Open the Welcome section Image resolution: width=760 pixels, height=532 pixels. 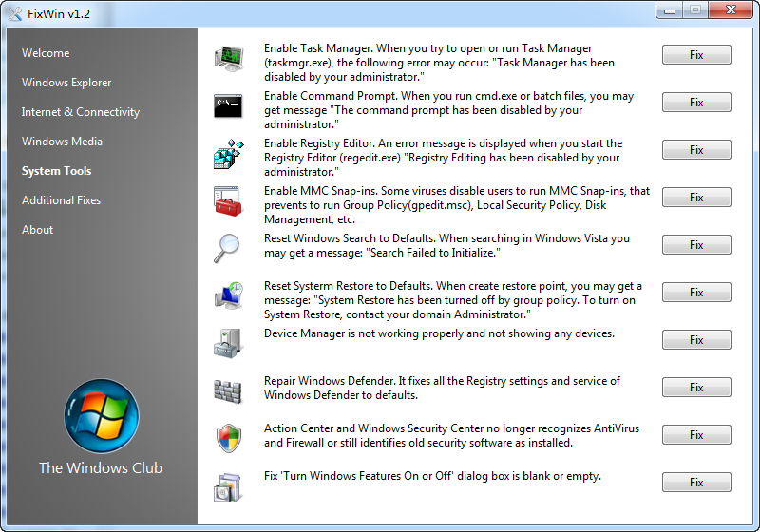[x=46, y=53]
